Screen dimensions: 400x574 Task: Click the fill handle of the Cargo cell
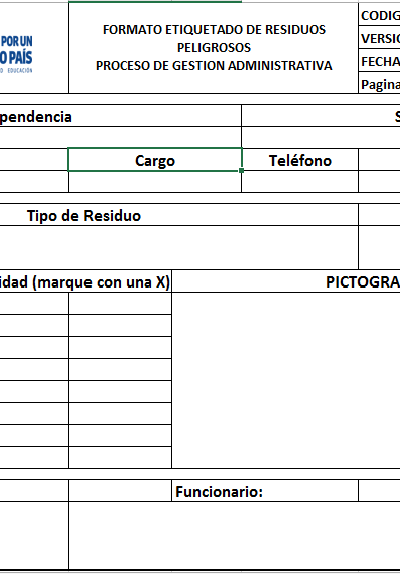point(241,171)
